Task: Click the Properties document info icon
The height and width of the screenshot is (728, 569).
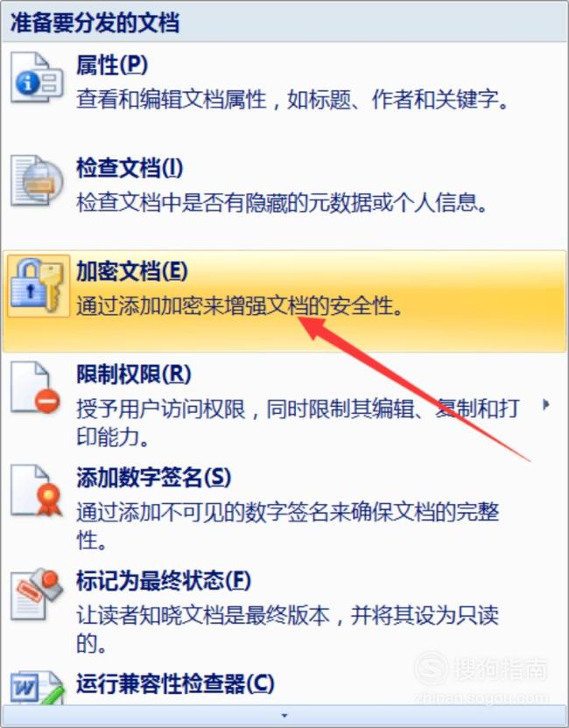Action: coord(37,77)
